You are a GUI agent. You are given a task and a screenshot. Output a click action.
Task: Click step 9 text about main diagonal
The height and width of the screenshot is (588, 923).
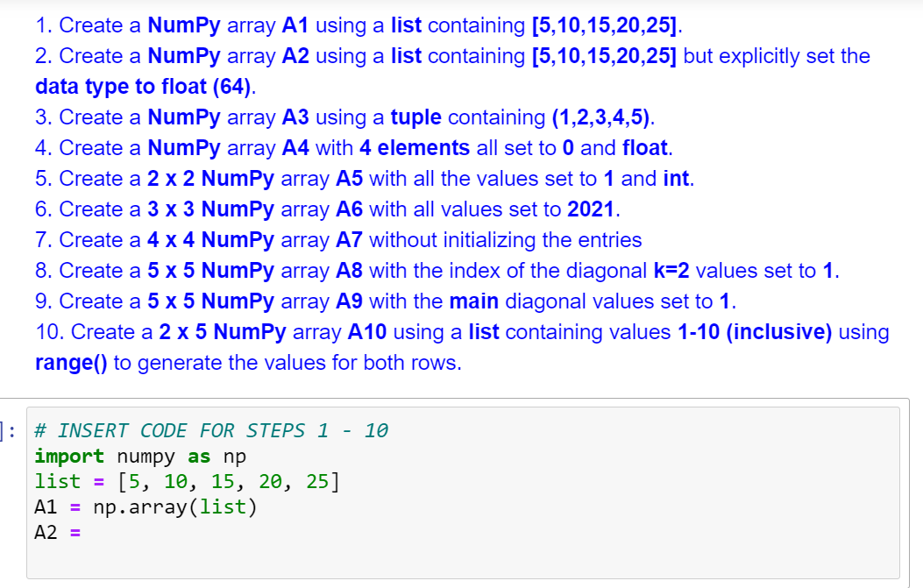tap(386, 301)
